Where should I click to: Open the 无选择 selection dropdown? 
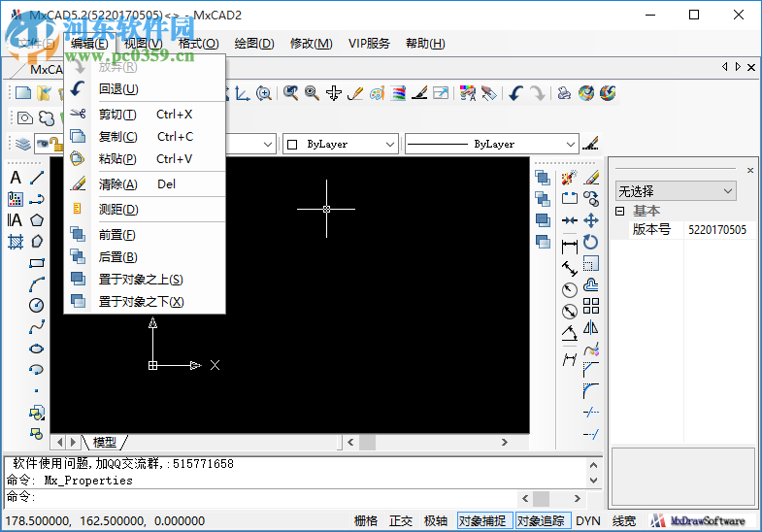point(676,191)
